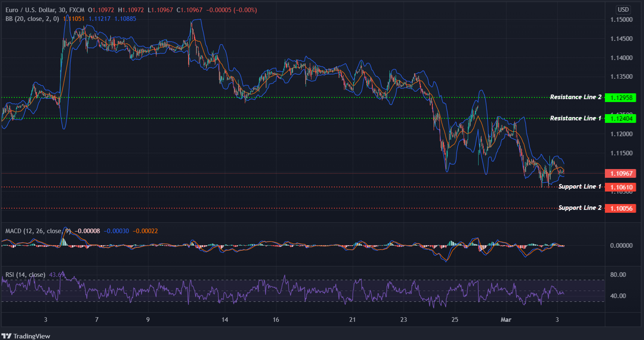Click the current price label 1.10967
Image resolution: width=644 pixels, height=340 pixels.
(x=621, y=174)
